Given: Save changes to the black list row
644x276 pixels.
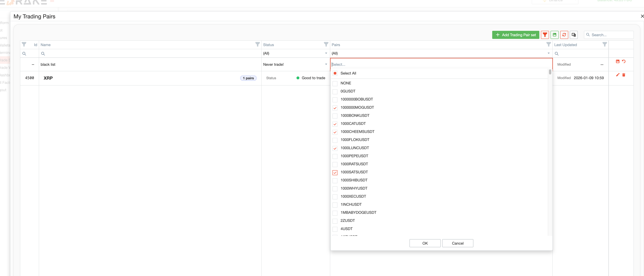Looking at the screenshot, I should (x=618, y=61).
